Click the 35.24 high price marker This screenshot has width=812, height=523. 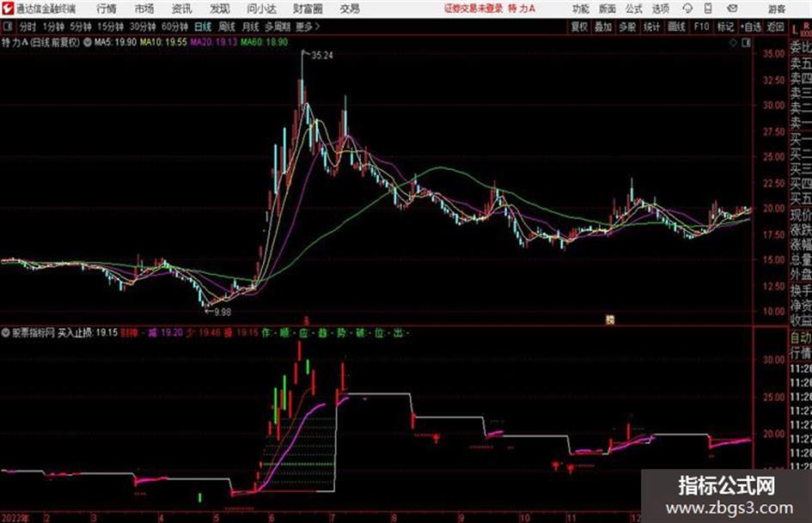tap(321, 56)
